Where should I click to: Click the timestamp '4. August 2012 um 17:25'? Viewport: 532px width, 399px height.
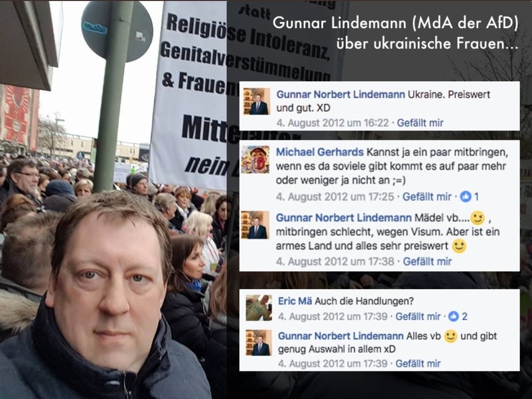click(x=335, y=197)
